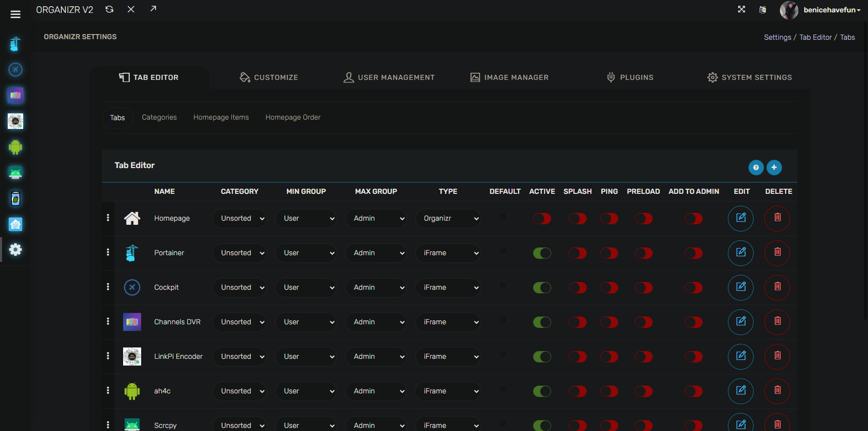Image resolution: width=868 pixels, height=431 pixels.
Task: Open the Category dropdown for Homepage
Action: pyautogui.click(x=240, y=219)
